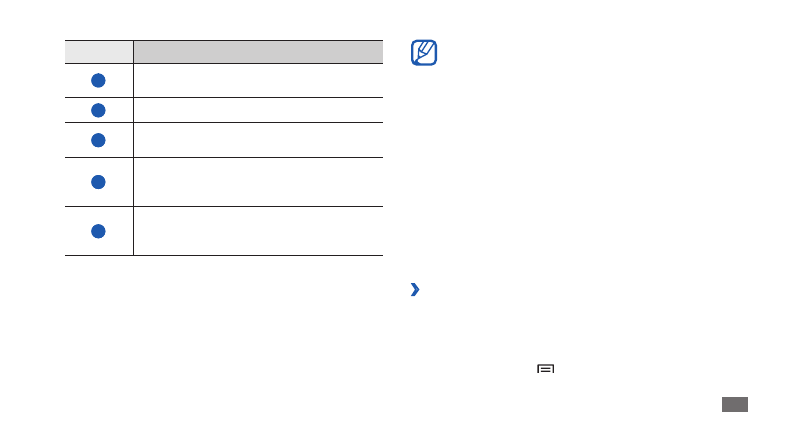Screen dimensions: 794x431
Task: Click the bottom blue circle in the table
Action: tap(98, 231)
